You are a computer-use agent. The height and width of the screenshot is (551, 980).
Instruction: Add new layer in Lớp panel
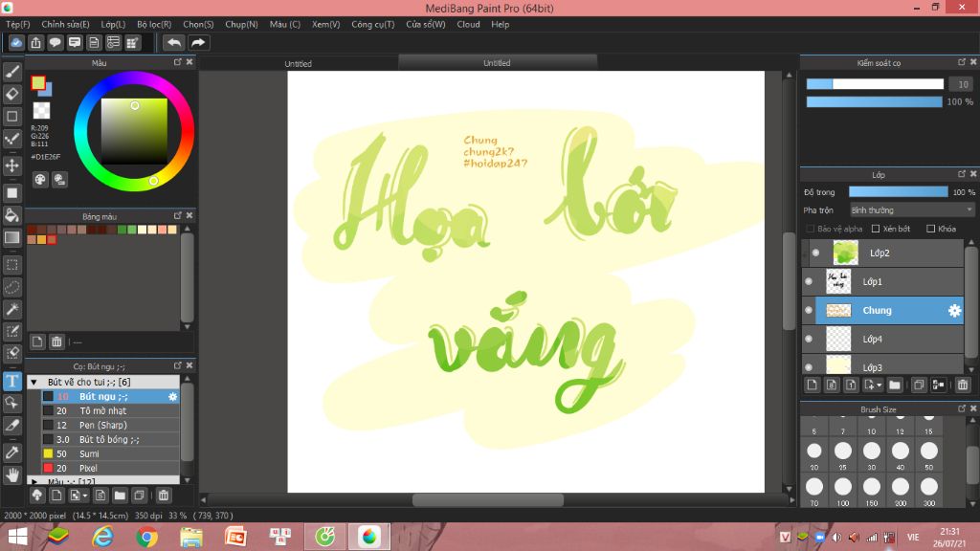(x=812, y=385)
